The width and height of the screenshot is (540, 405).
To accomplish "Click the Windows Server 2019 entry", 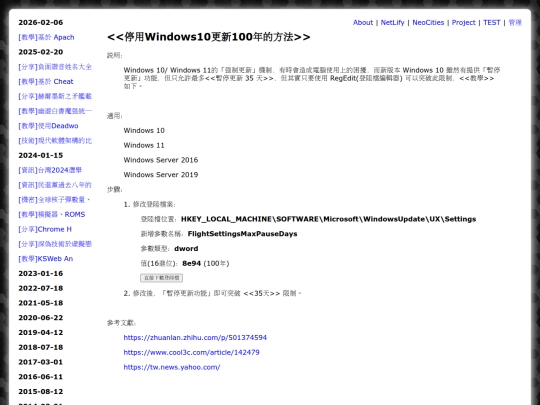I will point(161,175).
